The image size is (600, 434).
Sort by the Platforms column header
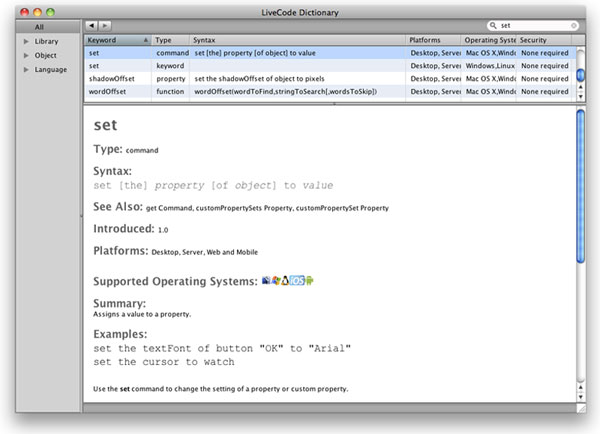pyautogui.click(x=433, y=40)
